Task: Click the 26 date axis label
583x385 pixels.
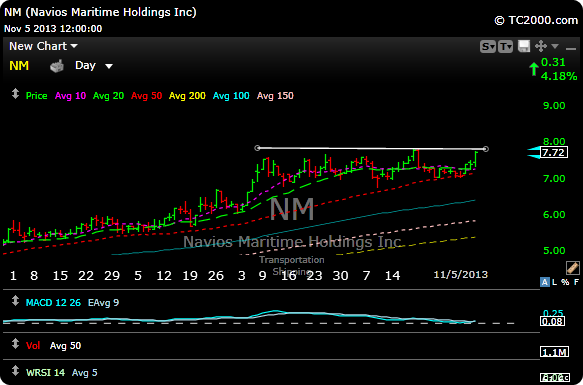Action: pos(216,276)
